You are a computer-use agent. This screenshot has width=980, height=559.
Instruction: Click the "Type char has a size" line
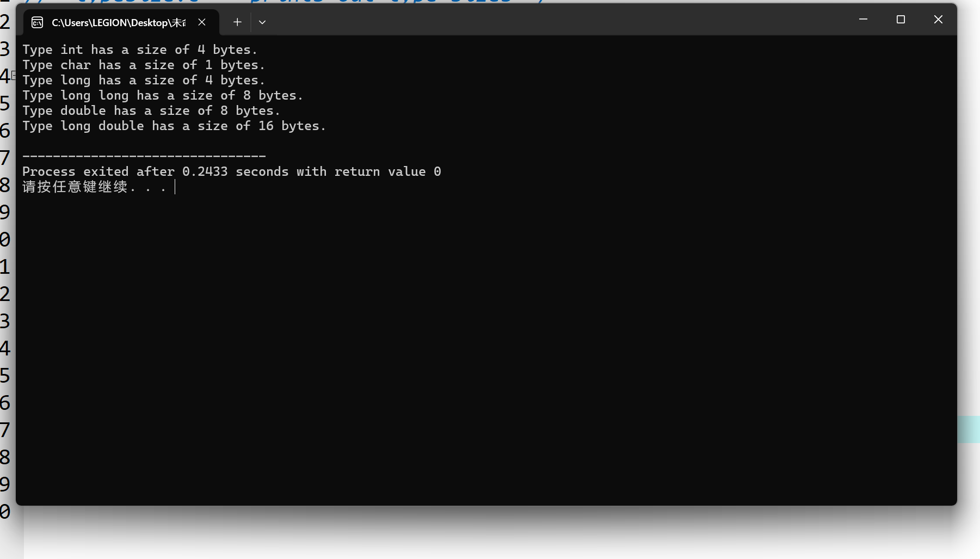click(x=144, y=65)
